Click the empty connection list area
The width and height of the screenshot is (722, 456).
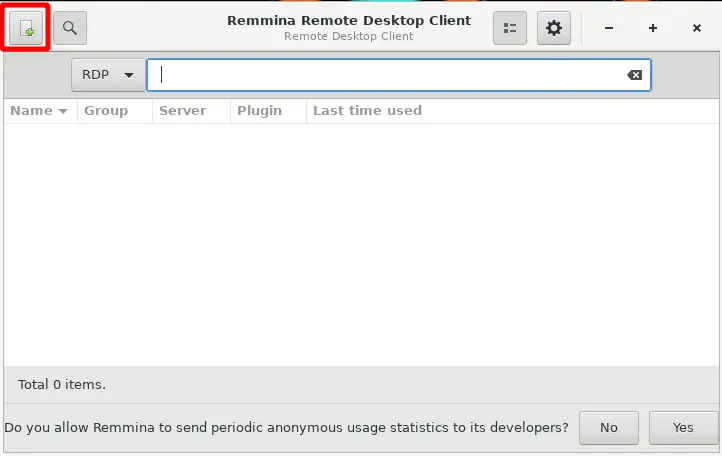(360, 240)
